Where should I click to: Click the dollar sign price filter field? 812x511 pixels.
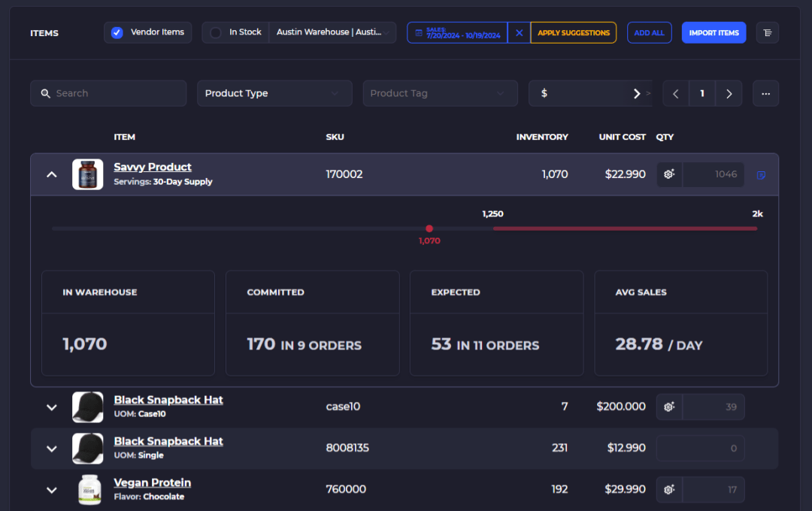(x=590, y=93)
